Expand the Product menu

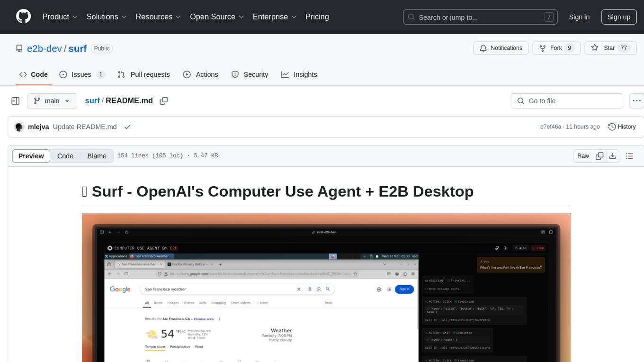click(60, 17)
